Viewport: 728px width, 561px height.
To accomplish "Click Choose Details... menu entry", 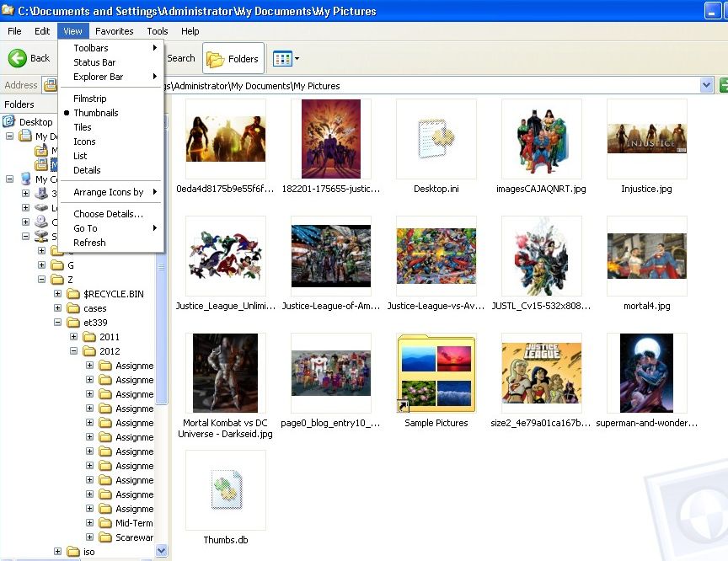I will 111,214.
